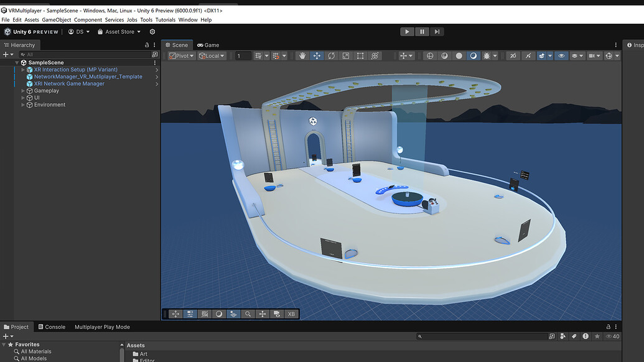Activate the Hand (pan) view tool

click(x=302, y=56)
